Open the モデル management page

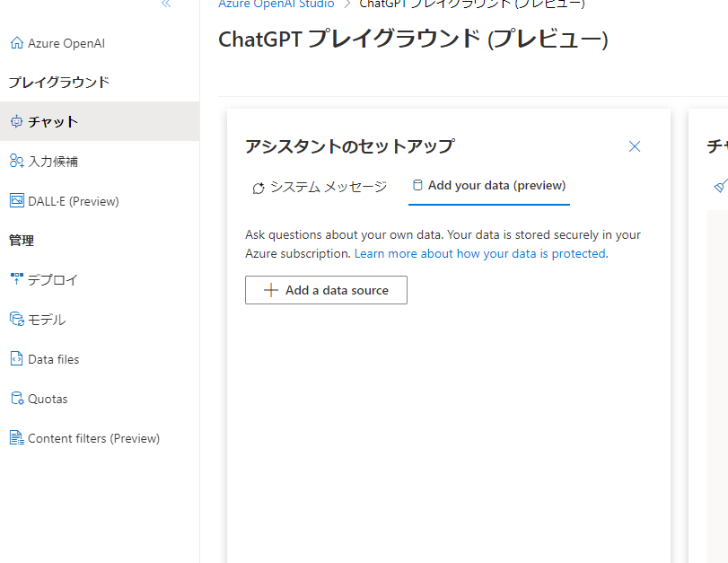click(47, 320)
